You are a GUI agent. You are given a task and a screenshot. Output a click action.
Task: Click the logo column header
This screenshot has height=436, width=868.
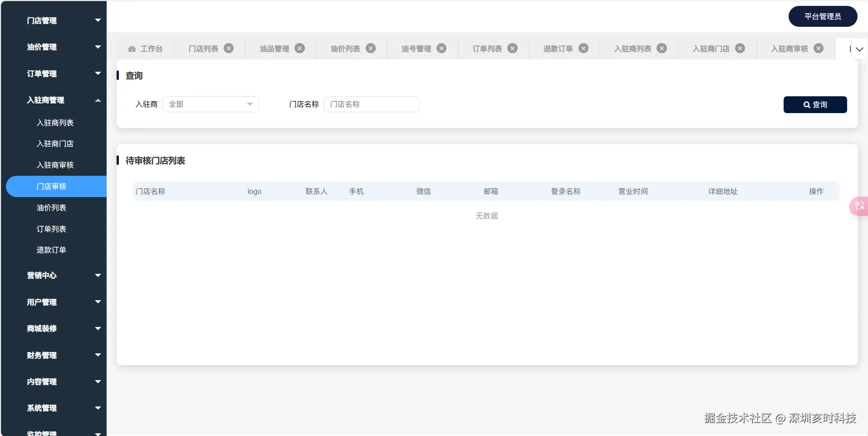255,191
